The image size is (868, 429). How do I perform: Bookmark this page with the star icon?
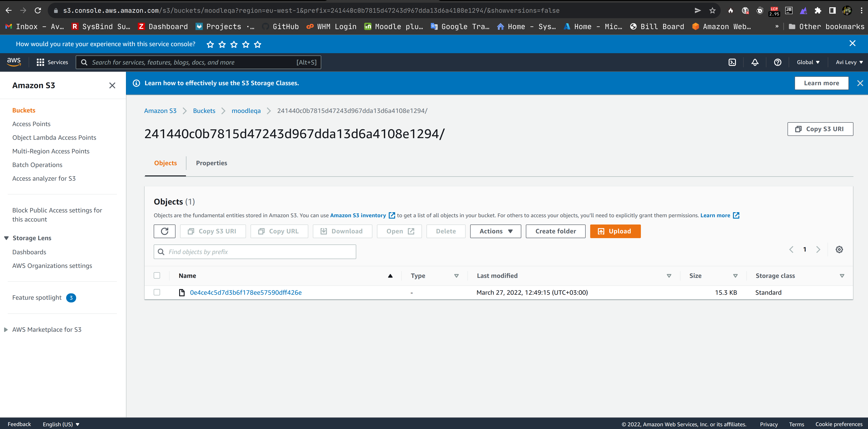pyautogui.click(x=712, y=10)
